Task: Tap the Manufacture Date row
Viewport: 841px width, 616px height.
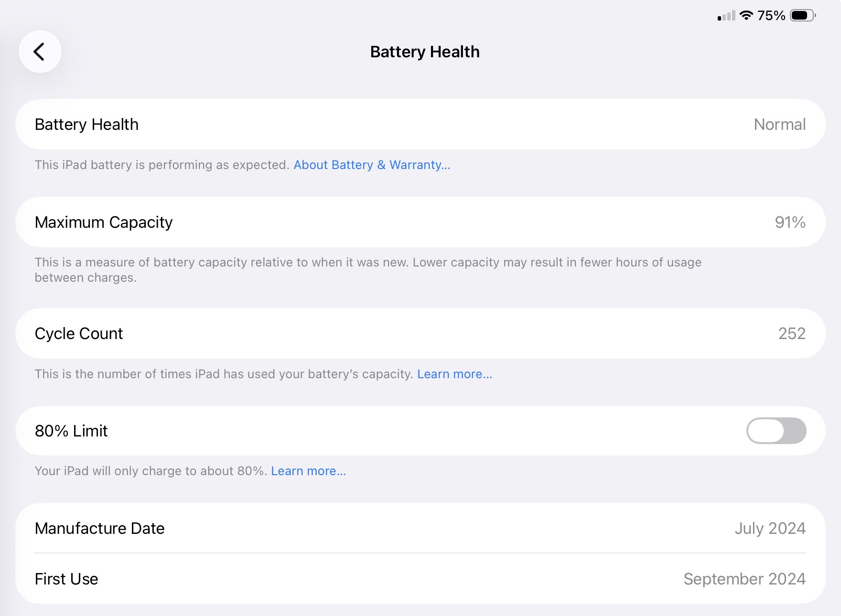Action: click(420, 528)
